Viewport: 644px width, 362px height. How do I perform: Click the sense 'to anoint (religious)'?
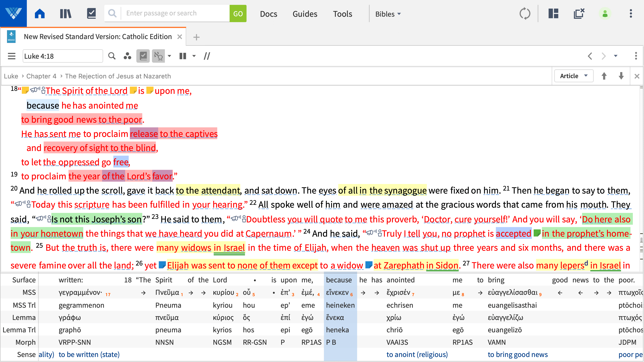pos(417,354)
